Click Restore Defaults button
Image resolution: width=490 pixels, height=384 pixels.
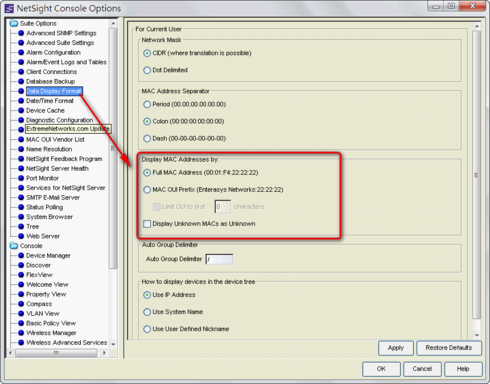click(449, 348)
